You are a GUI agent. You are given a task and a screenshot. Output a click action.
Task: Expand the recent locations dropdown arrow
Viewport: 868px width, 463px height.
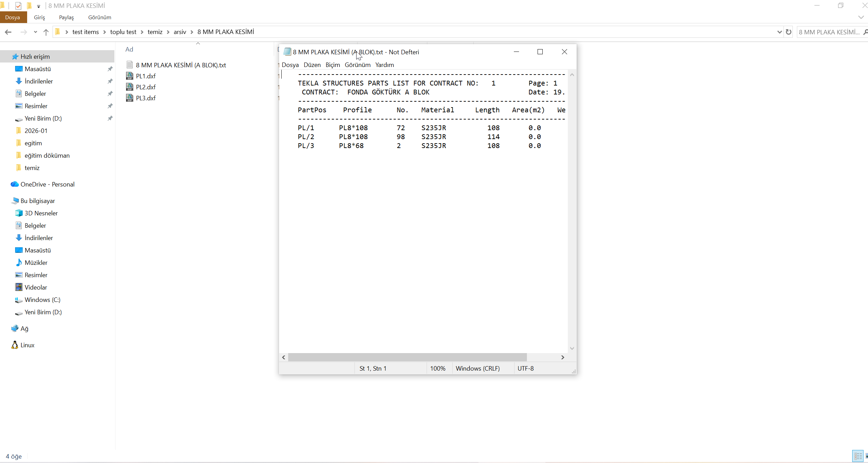35,32
